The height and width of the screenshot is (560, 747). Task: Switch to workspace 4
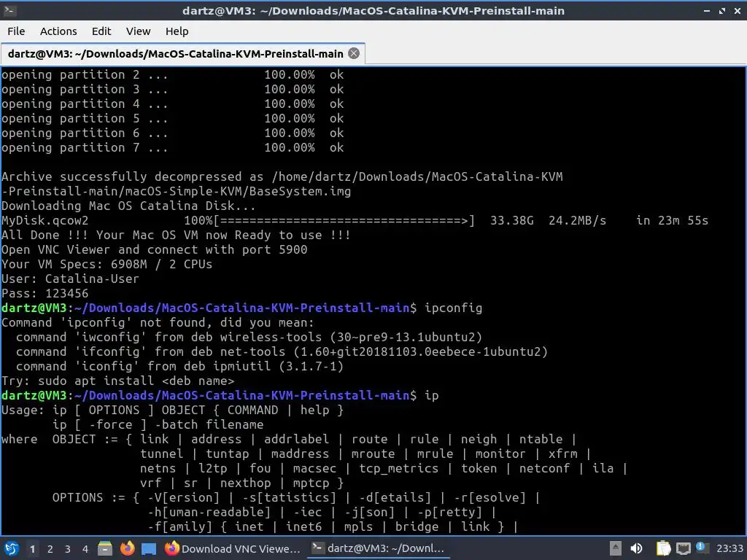point(85,549)
